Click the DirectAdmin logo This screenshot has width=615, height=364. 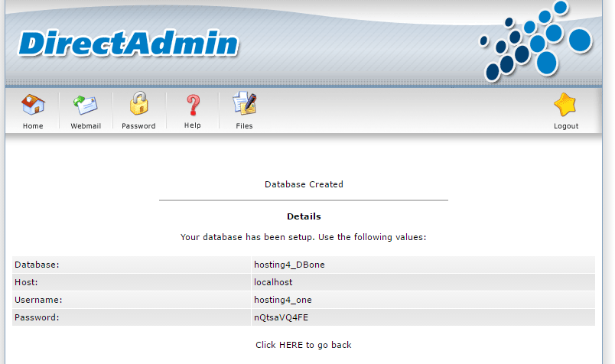click(x=129, y=43)
